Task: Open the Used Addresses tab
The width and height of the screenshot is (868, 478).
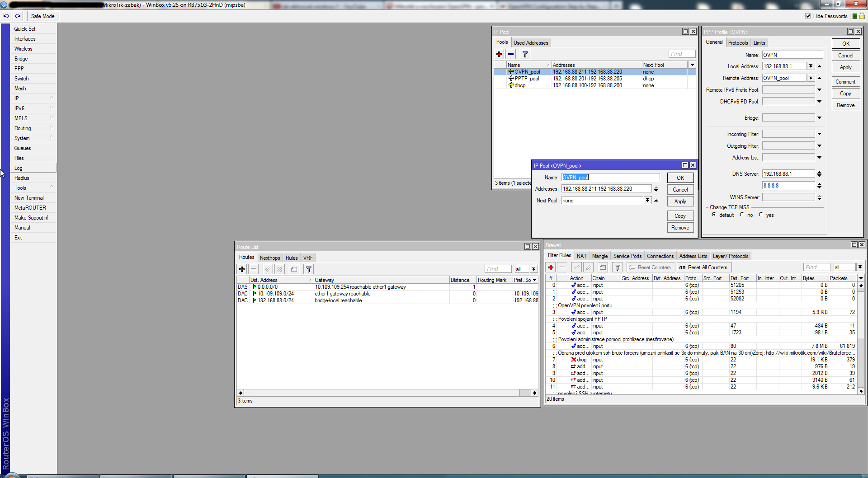Action: click(x=531, y=43)
